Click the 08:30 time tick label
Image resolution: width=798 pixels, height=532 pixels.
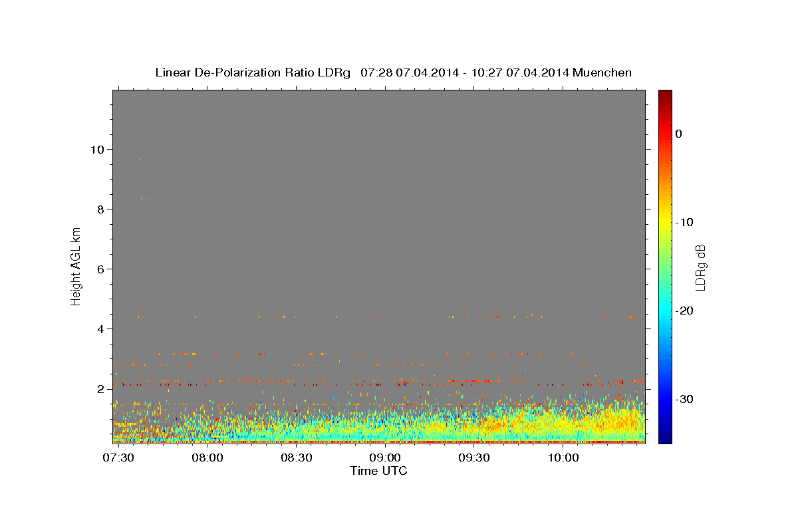(297, 458)
